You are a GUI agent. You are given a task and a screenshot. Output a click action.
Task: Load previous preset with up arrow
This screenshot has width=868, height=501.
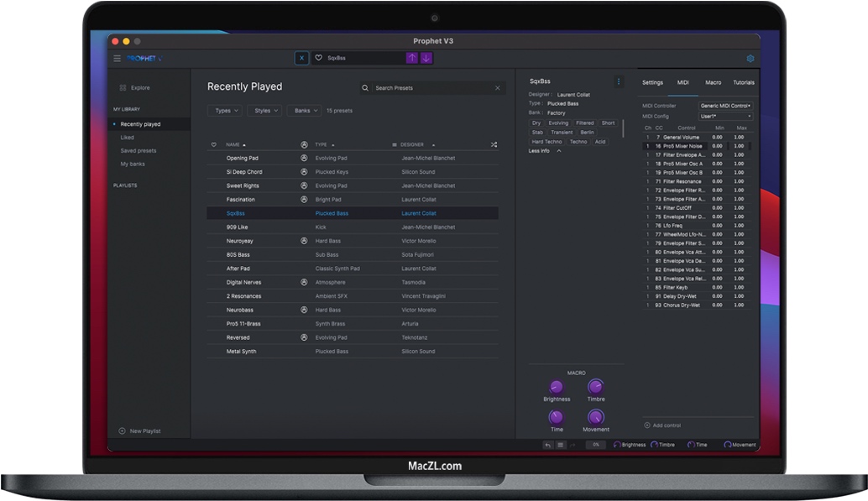412,58
